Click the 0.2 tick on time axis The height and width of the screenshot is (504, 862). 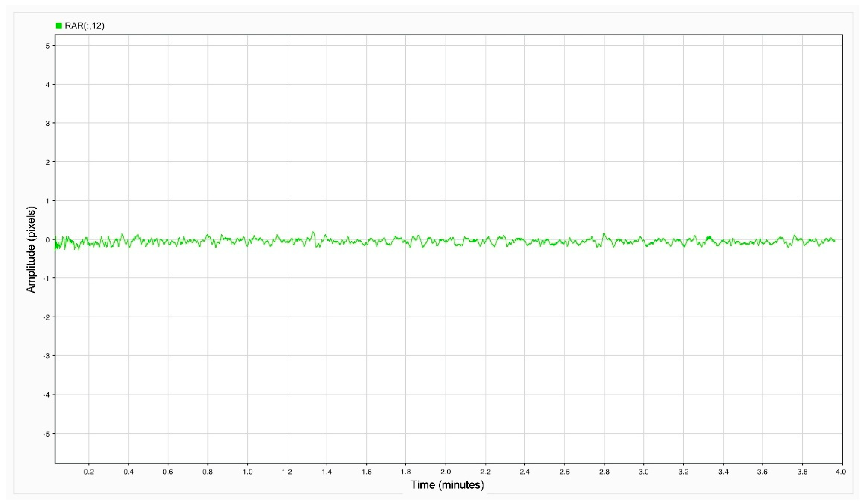pyautogui.click(x=89, y=472)
